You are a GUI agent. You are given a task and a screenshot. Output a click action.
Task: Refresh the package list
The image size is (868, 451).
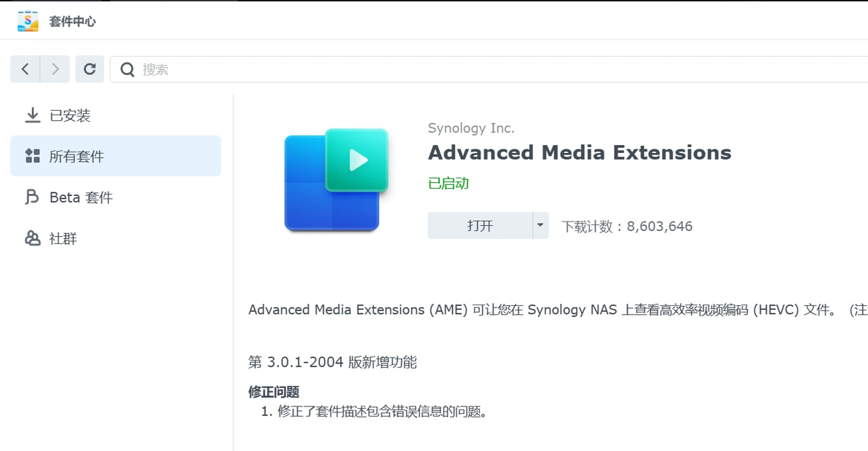(90, 69)
